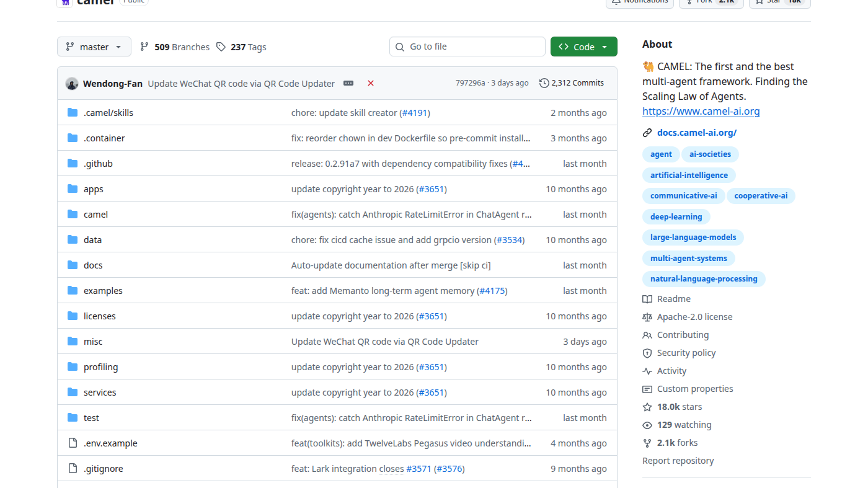Viewport: 868px width, 488px height.
Task: Open the Activity link
Action: (x=665, y=371)
